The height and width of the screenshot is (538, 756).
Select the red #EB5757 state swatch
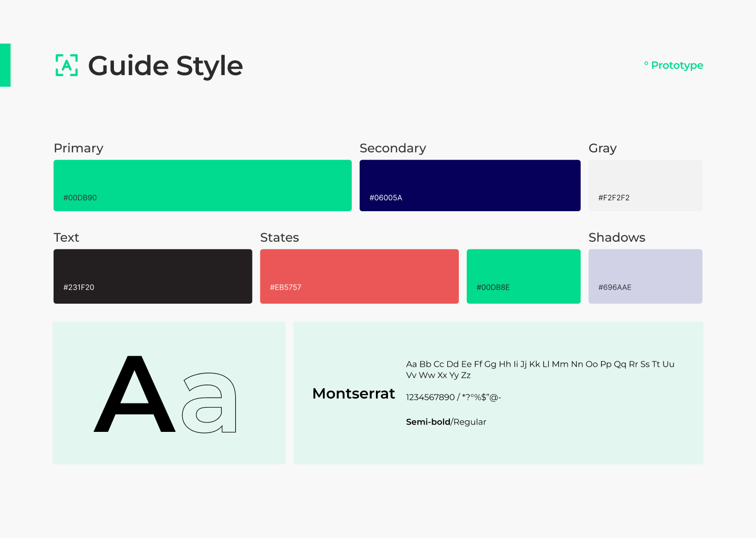359,276
